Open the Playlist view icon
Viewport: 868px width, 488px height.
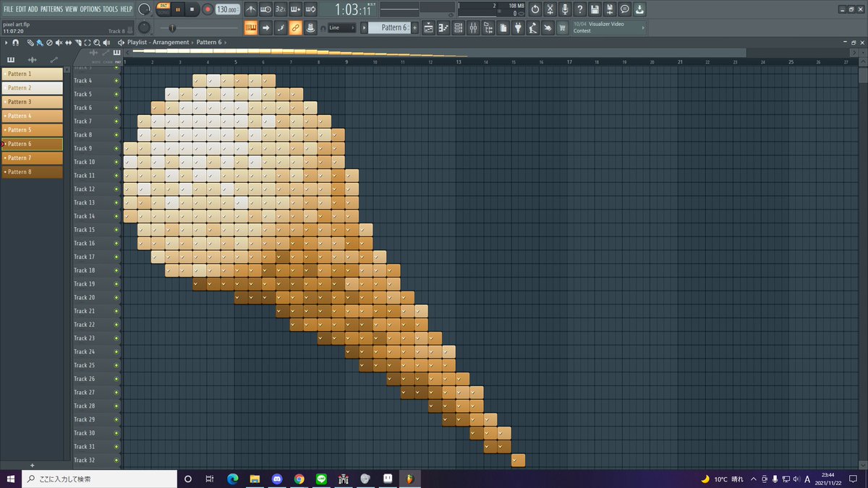tap(428, 28)
